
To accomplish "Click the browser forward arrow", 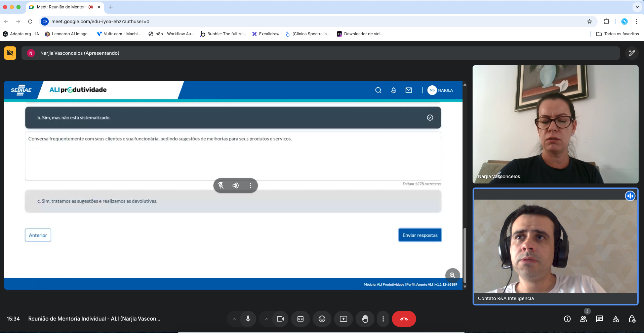I will click(x=18, y=22).
